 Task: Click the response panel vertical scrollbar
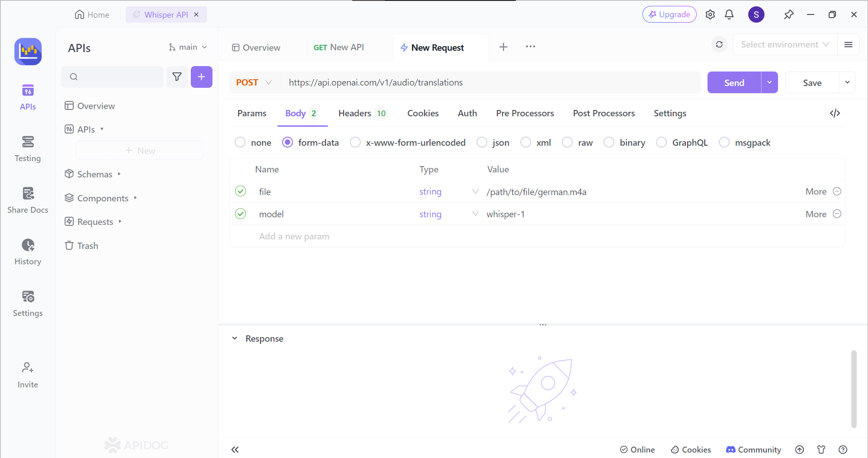(x=854, y=389)
